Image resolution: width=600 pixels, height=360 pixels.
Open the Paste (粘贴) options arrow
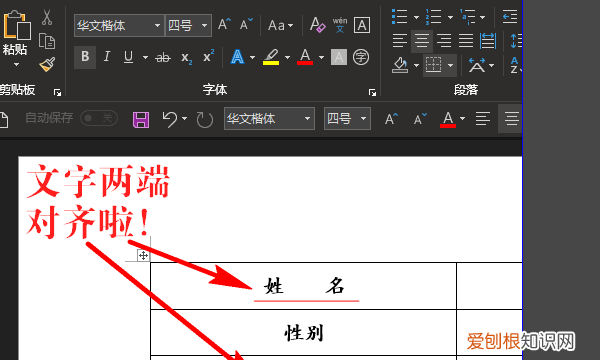pos(16,65)
